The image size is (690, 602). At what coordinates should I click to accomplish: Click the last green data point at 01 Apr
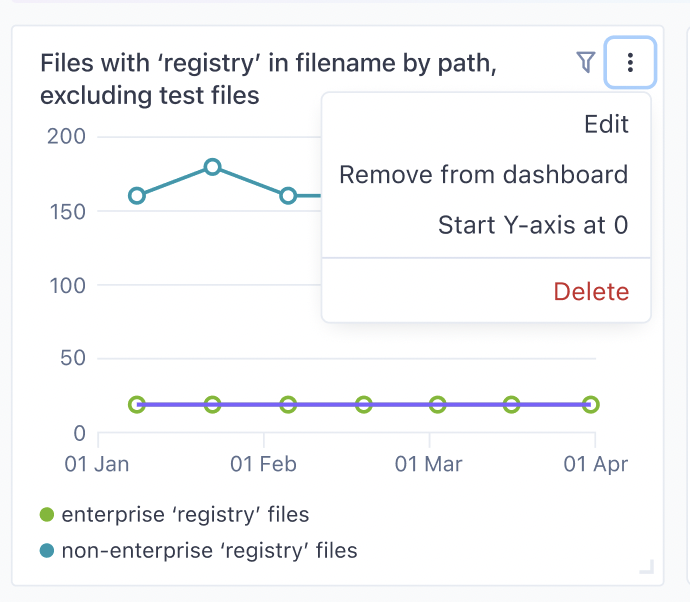tap(591, 405)
